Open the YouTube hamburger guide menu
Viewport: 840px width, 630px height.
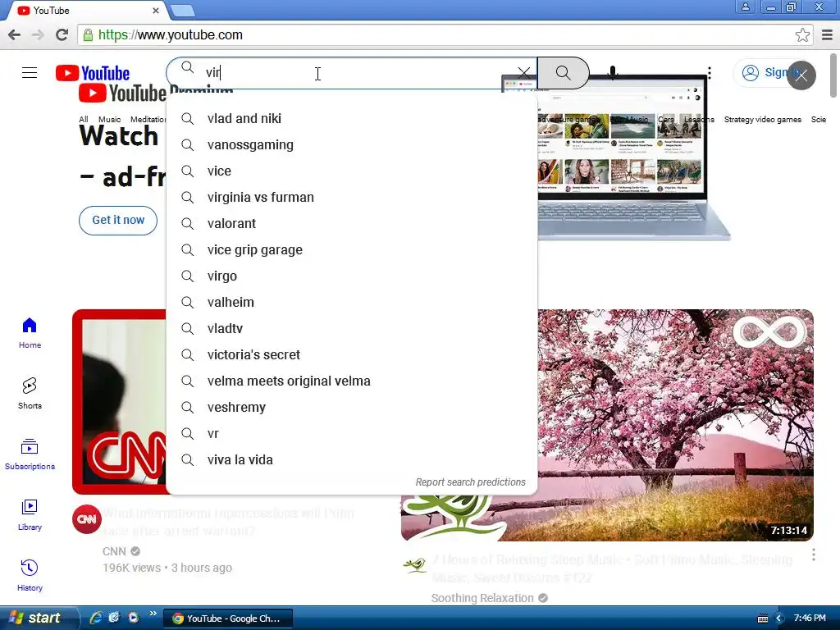[30, 73]
